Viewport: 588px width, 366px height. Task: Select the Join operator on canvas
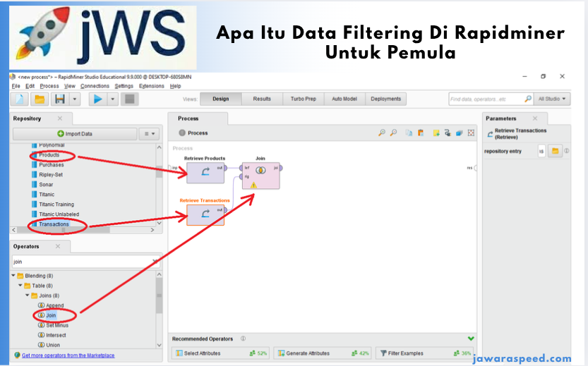(x=260, y=176)
